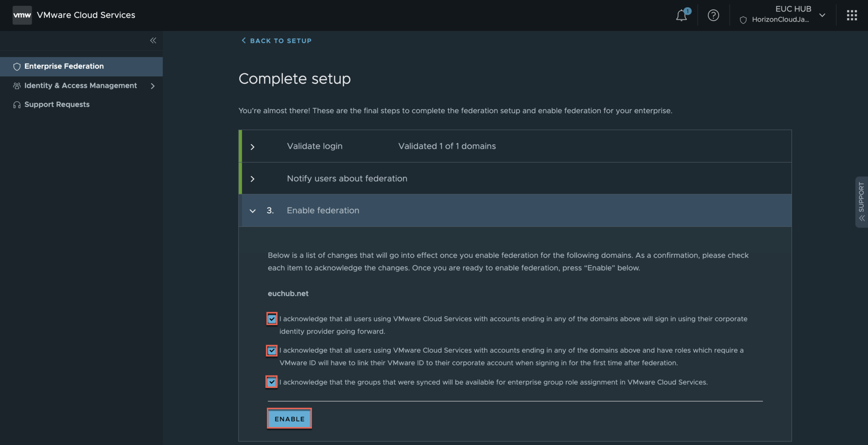Expand the Notify users about federation step

[253, 179]
